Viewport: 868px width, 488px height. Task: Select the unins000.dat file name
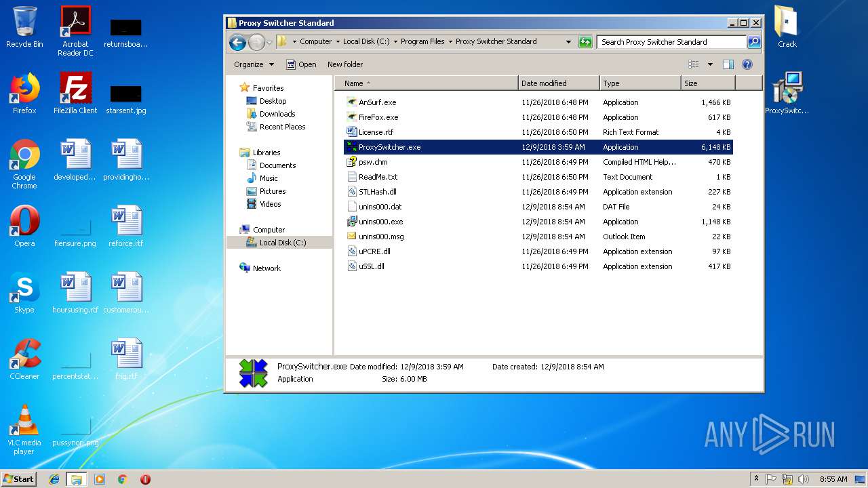click(380, 207)
